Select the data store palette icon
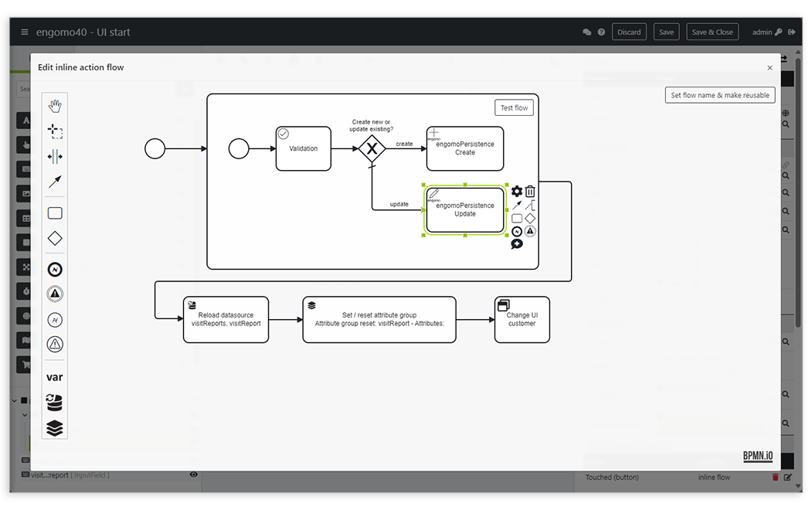This screenshot has width=812, height=510. (54, 402)
